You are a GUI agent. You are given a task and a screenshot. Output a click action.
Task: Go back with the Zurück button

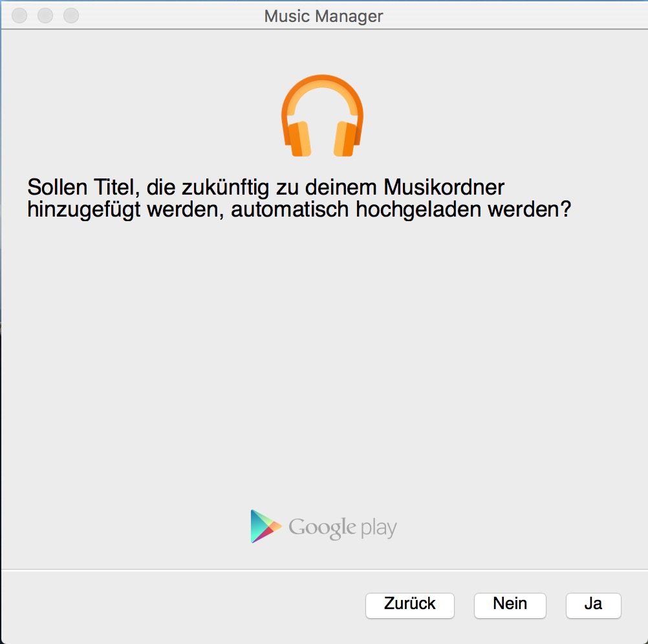coord(409,605)
